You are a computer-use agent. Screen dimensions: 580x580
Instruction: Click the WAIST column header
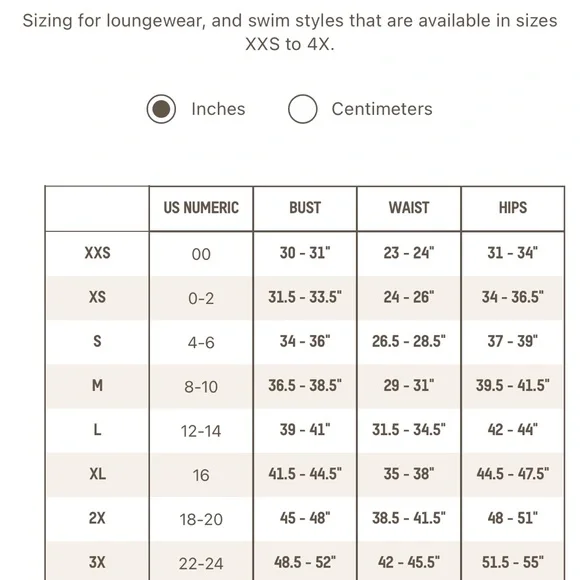coord(409,208)
